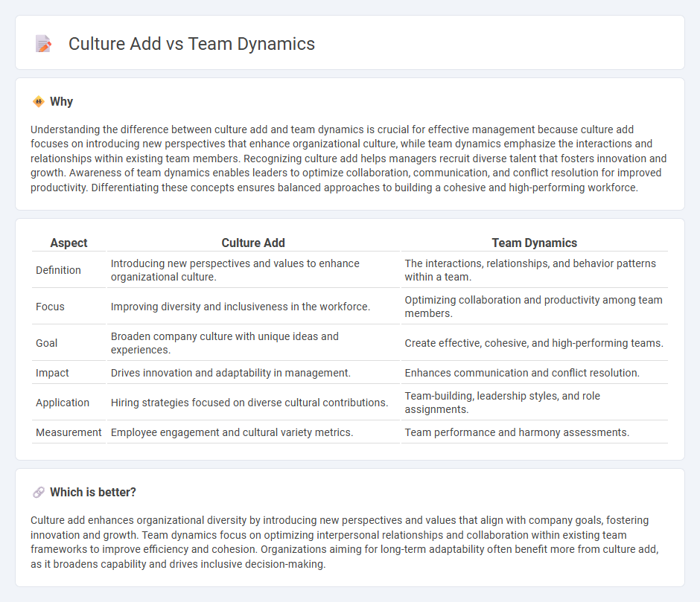This screenshot has height=602, width=700.
Task: Click cell 'Team performance and harmony assessments.'
Action: (x=535, y=432)
